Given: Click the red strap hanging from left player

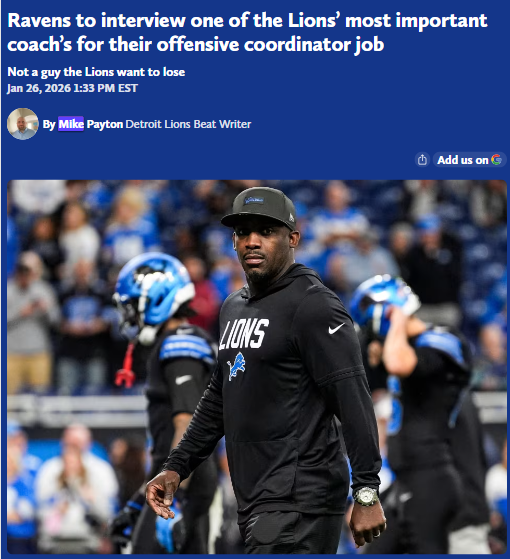Looking at the screenshot, I should [127, 366].
